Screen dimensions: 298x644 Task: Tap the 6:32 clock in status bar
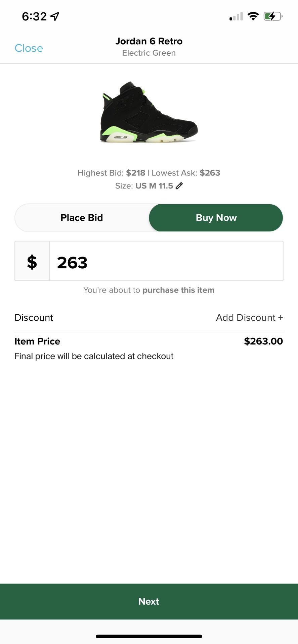pyautogui.click(x=34, y=16)
